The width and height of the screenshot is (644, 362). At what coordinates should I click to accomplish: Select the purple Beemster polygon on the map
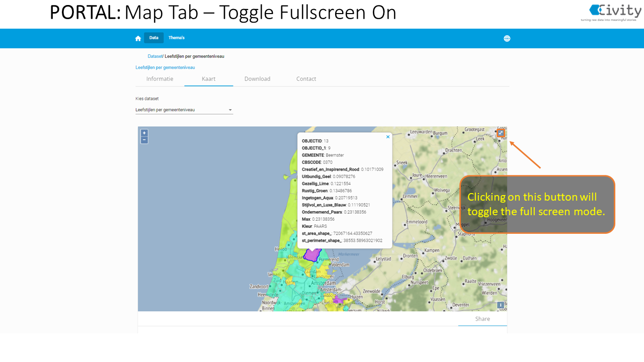coord(312,254)
